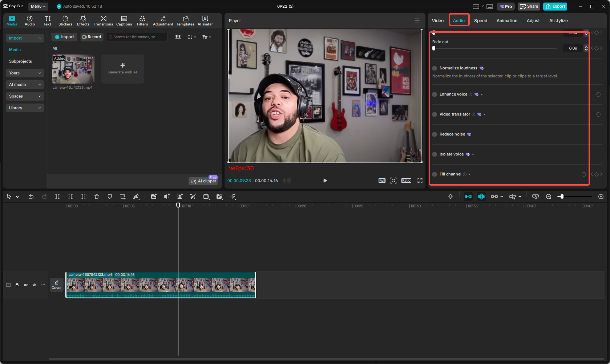Select the camera-43...42123.mp4 media thumbnail
This screenshot has width=610, height=364.
click(73, 69)
